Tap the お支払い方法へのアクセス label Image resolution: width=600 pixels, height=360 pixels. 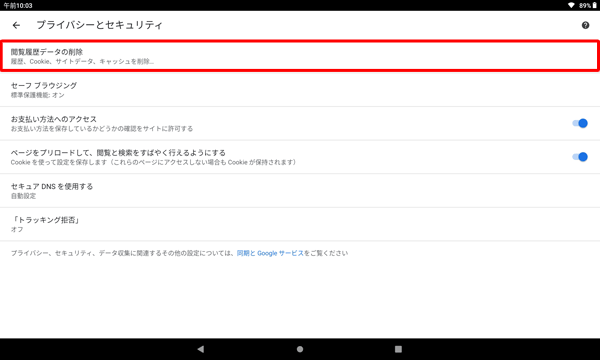point(54,119)
